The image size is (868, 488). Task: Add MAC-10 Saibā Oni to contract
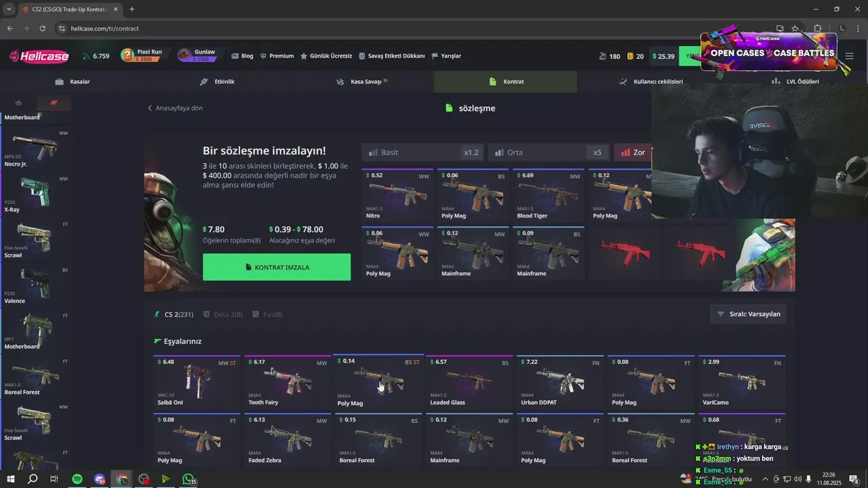[197, 382]
